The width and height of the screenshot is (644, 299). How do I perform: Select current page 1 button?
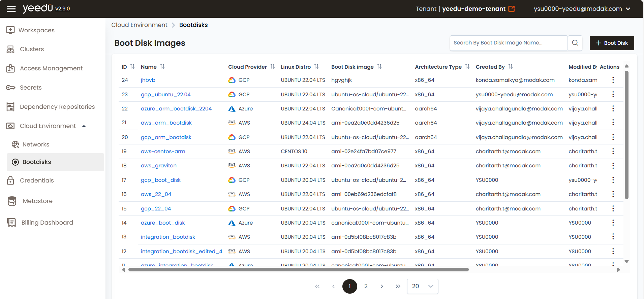(350, 286)
